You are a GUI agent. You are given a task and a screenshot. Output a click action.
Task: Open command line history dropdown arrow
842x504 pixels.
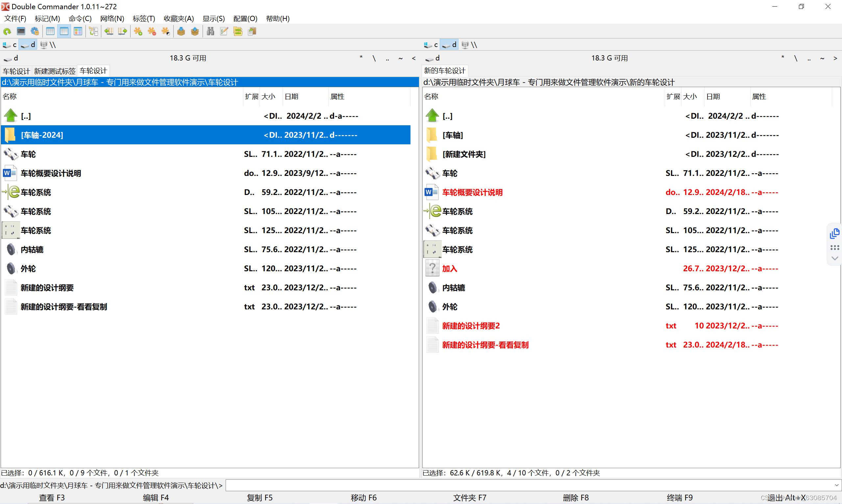tap(836, 485)
